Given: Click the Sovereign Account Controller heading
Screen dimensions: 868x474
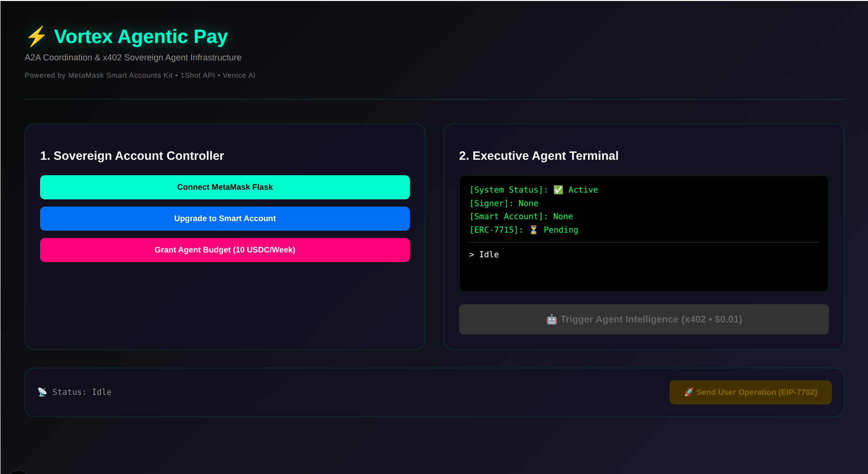Looking at the screenshot, I should pyautogui.click(x=132, y=155).
